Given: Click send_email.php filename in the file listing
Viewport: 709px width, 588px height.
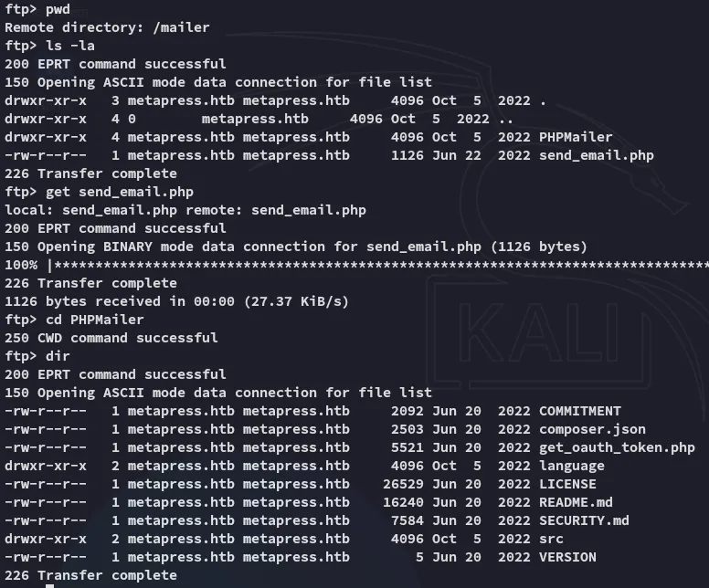Looking at the screenshot, I should click(x=596, y=155).
